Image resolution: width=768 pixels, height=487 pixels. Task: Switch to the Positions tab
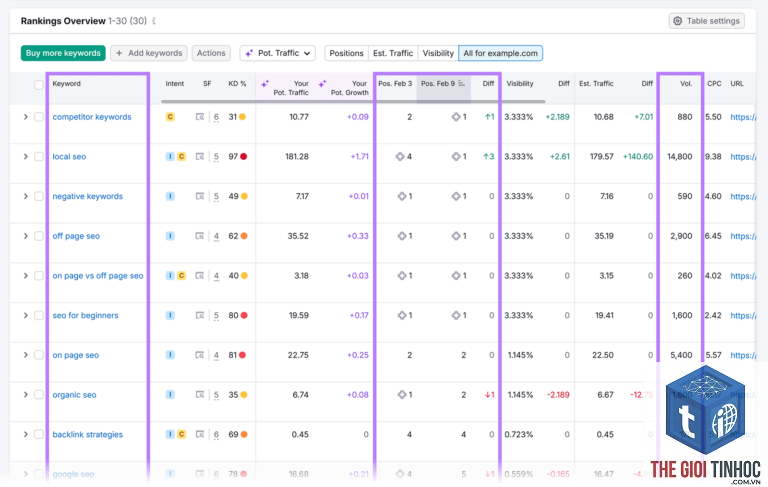pos(346,53)
